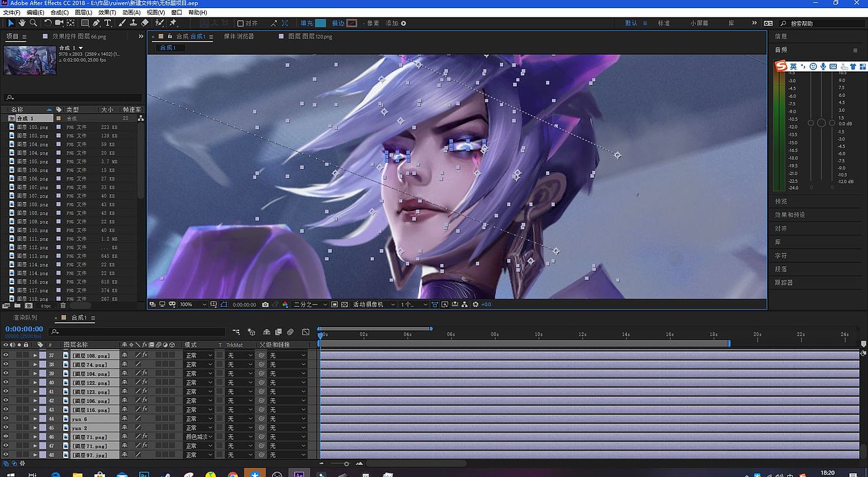868x477 pixels.
Task: Select the Rectangle shape tool
Action: point(85,23)
